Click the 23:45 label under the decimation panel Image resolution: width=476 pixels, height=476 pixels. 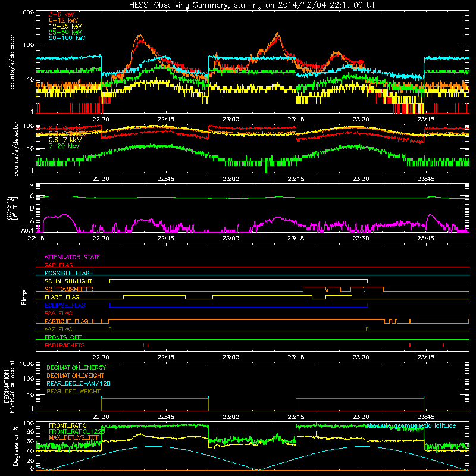425,417
